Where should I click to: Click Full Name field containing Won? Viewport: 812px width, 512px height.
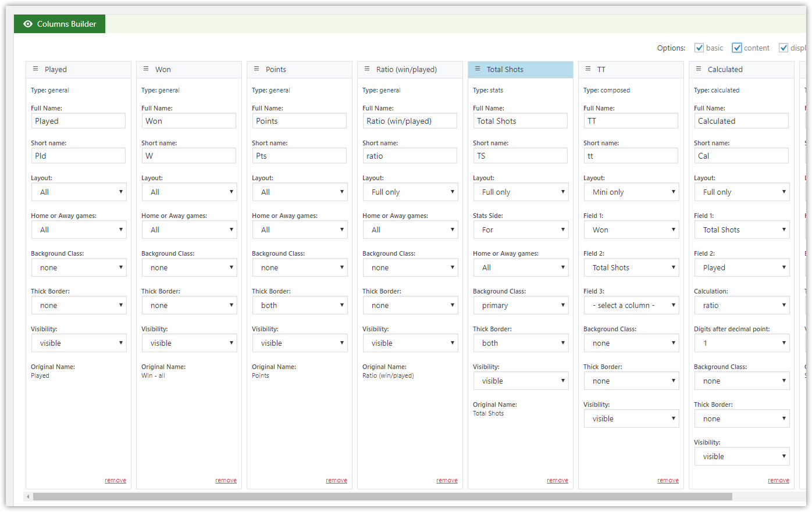[189, 121]
